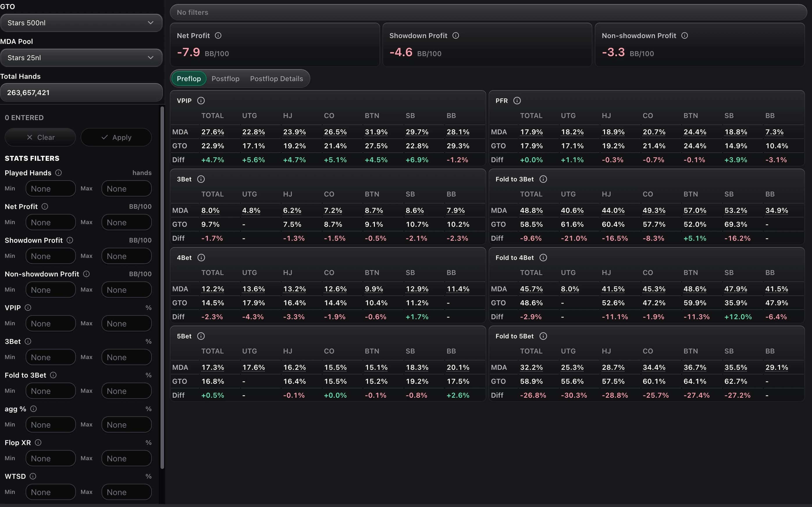Viewport: 812px width, 507px height.
Task: Click info icon beside Showdown Profit filter
Action: coord(70,240)
